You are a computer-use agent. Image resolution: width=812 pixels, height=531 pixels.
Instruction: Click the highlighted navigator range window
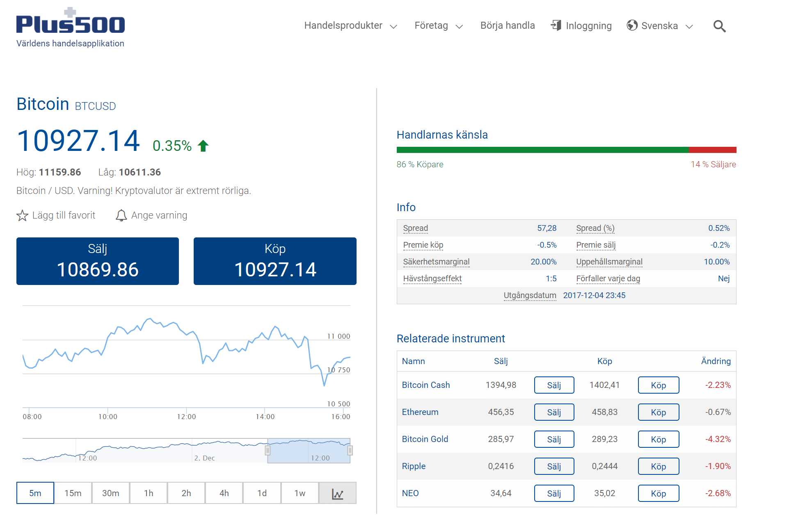(x=309, y=451)
